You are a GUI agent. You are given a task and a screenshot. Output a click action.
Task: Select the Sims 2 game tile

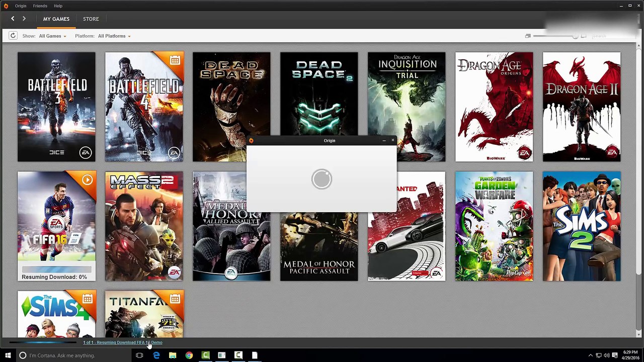(582, 226)
